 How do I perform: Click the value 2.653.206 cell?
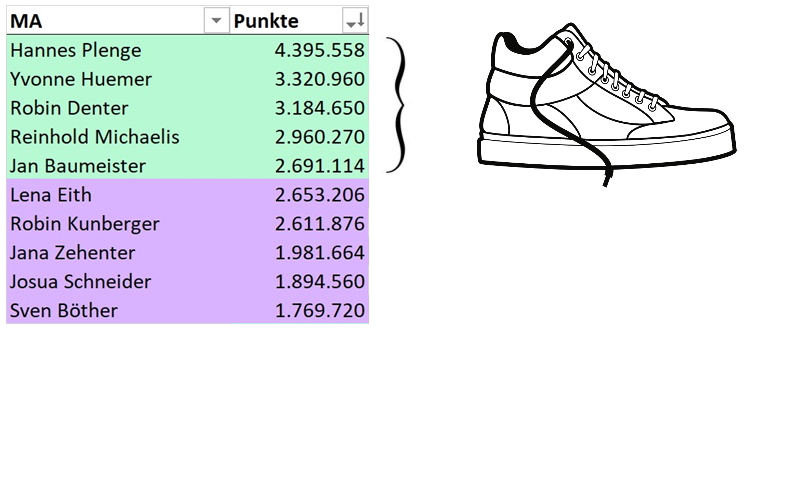point(299,195)
